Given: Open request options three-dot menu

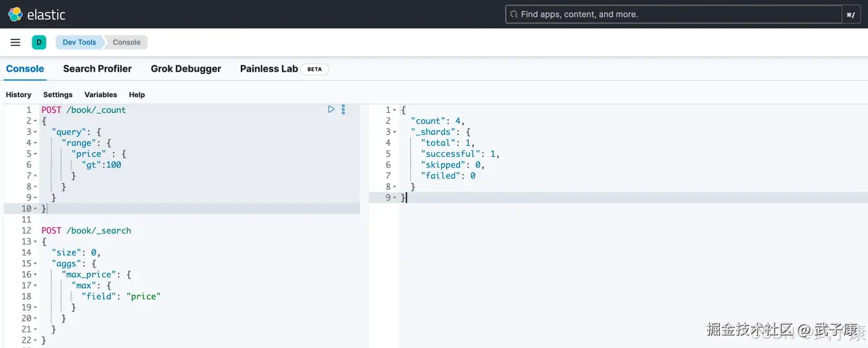Looking at the screenshot, I should tap(343, 109).
